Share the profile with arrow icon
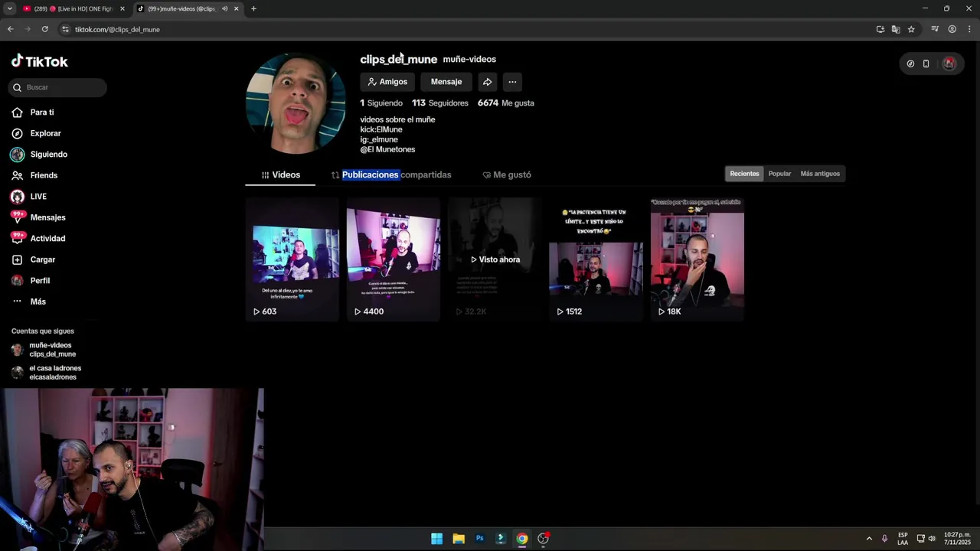This screenshot has width=980, height=551. point(487,82)
